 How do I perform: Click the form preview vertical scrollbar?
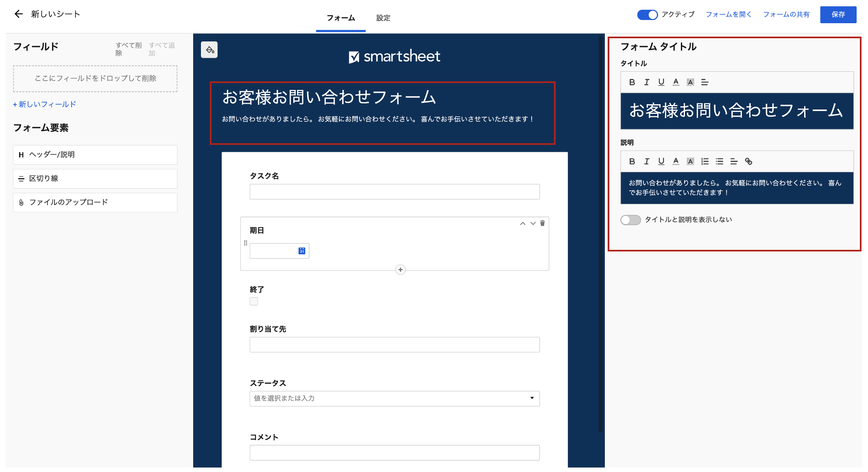600,234
